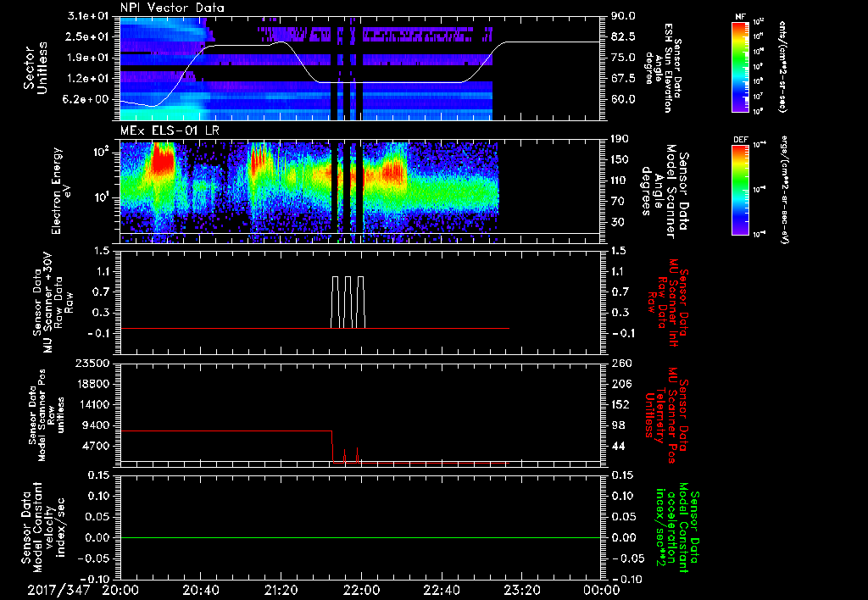Click the green flat line in velocity panel
This screenshot has height=600, width=868.
(360, 537)
